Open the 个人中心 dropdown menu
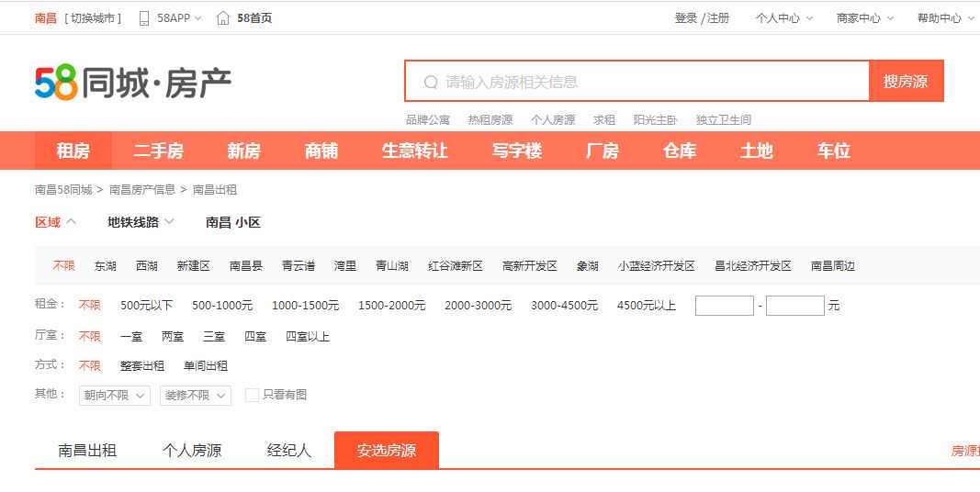Viewport: 980px width, 492px height. coord(783,18)
